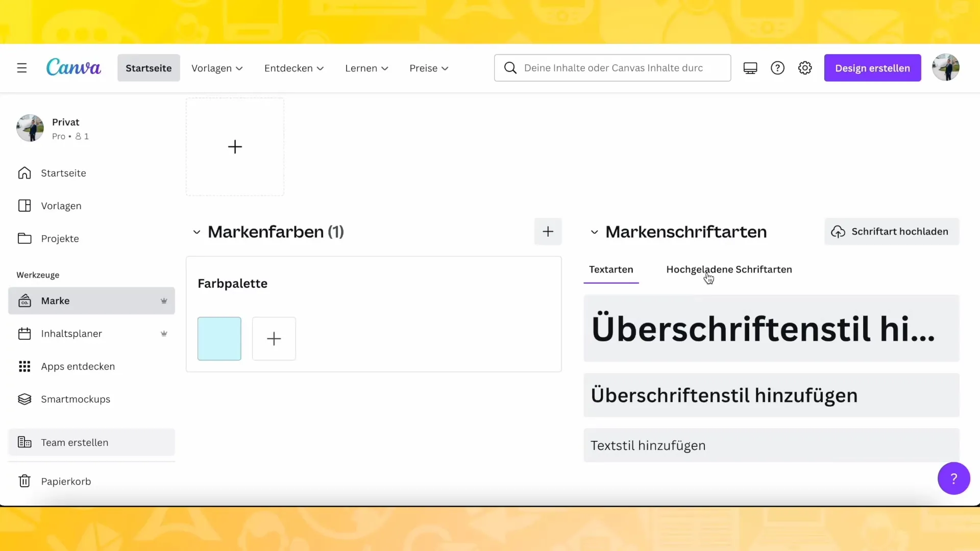Screen dimensions: 980x551
Task: Open Apps entdecken in the sidebar
Action: click(91, 366)
